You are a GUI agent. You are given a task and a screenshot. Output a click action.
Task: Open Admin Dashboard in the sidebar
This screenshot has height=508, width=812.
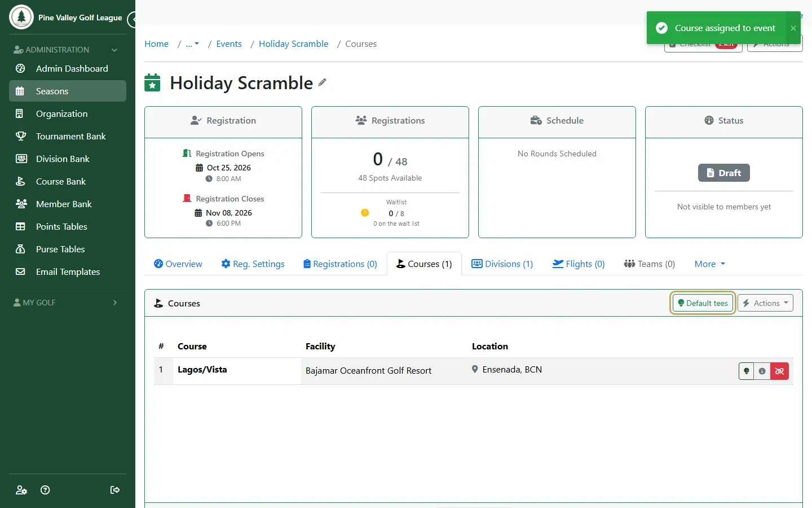tap(68, 68)
